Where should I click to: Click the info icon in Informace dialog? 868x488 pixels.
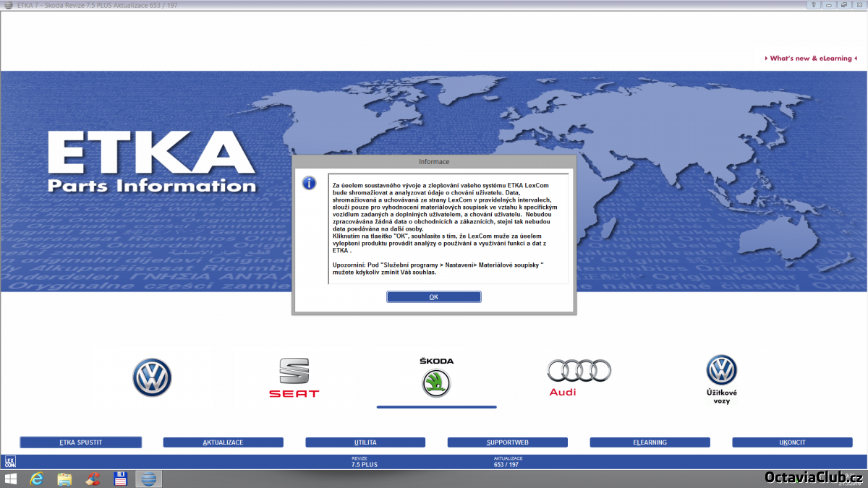click(x=309, y=183)
